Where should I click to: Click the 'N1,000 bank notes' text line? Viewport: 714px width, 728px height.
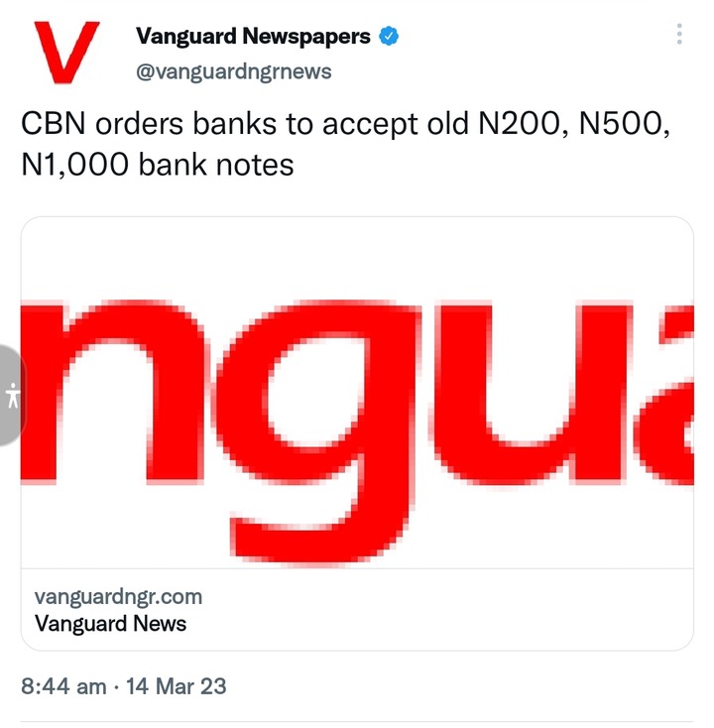point(158,165)
